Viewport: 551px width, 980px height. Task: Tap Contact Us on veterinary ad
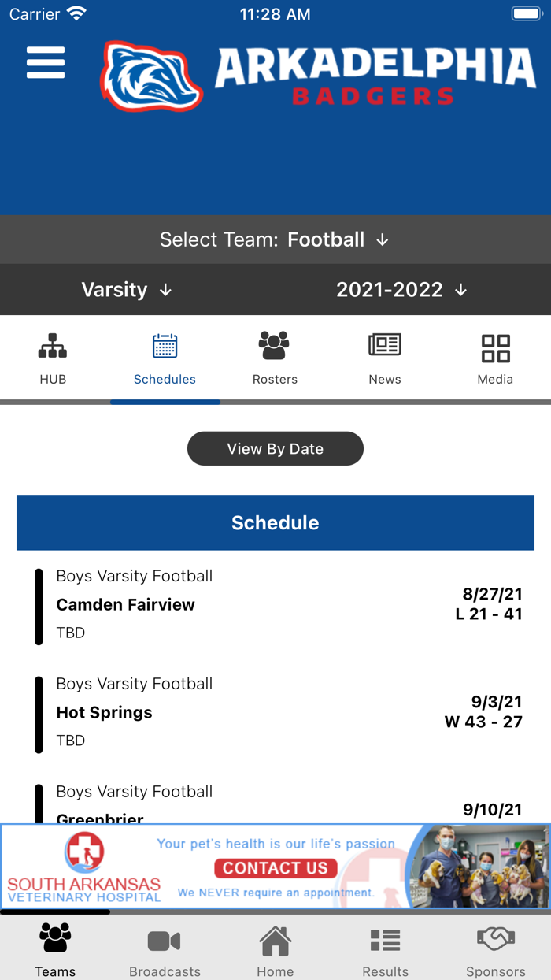275,868
